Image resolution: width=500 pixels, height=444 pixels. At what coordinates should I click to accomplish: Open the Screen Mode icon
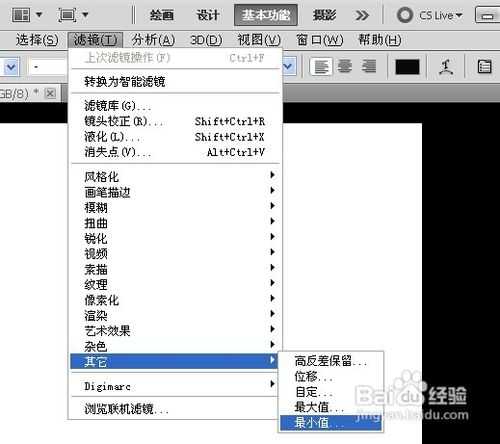67,15
